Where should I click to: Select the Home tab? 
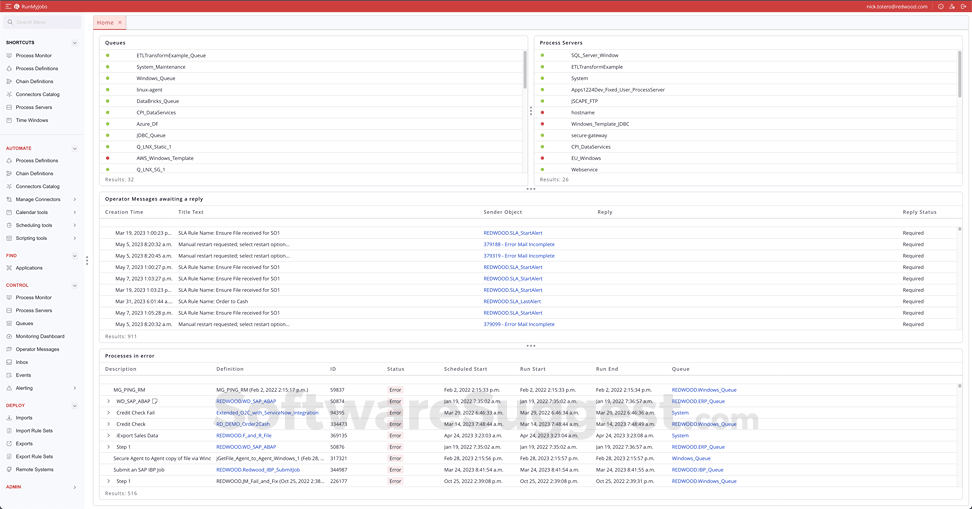click(x=105, y=22)
